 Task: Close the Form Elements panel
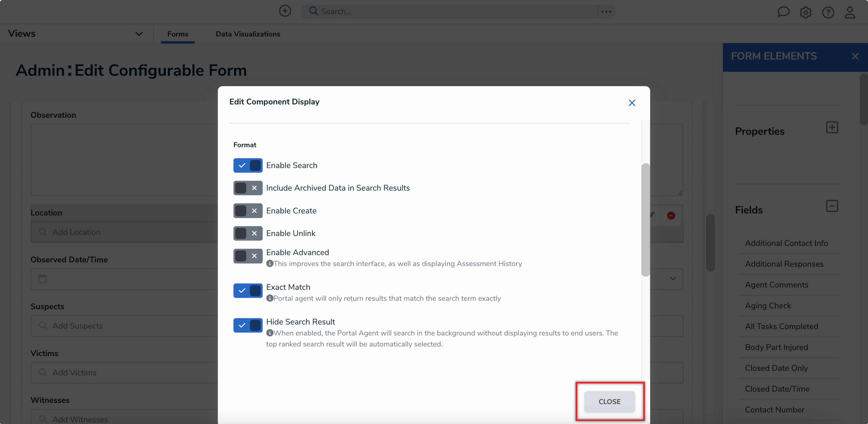tap(855, 56)
